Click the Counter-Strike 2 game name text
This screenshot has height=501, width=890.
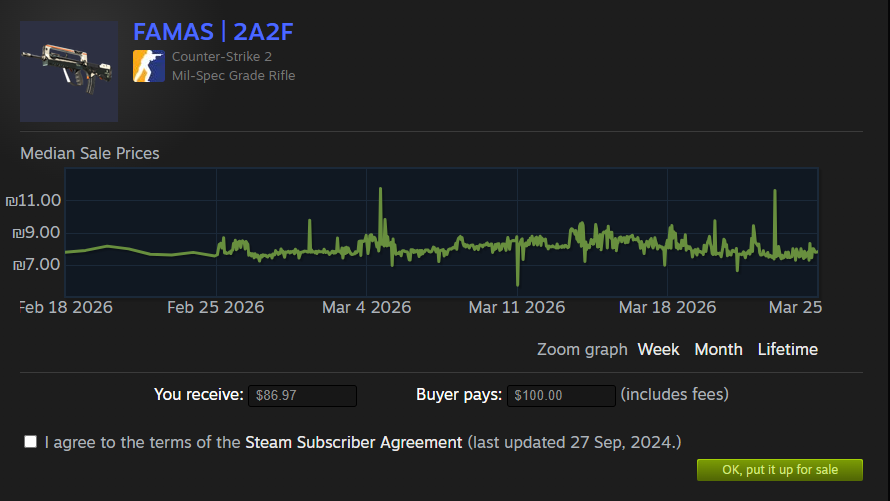tap(221, 56)
